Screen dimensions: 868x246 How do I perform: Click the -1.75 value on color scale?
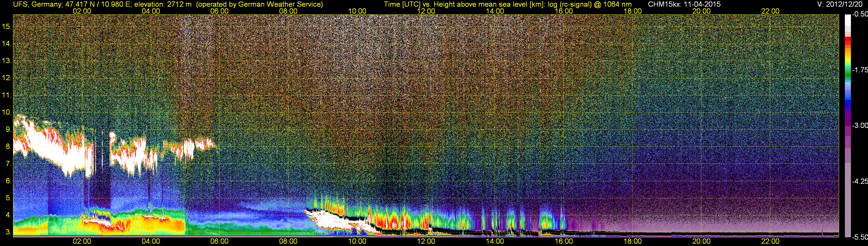[x=860, y=70]
